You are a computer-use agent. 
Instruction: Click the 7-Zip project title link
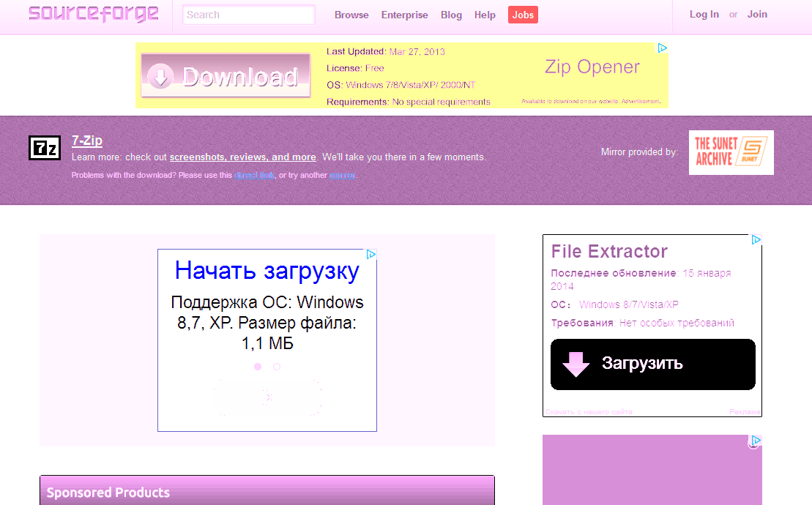87,141
